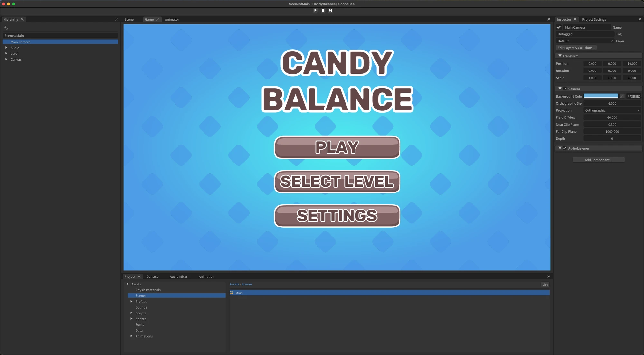The width and height of the screenshot is (644, 355).
Task: Click Add Component button
Action: tap(599, 160)
